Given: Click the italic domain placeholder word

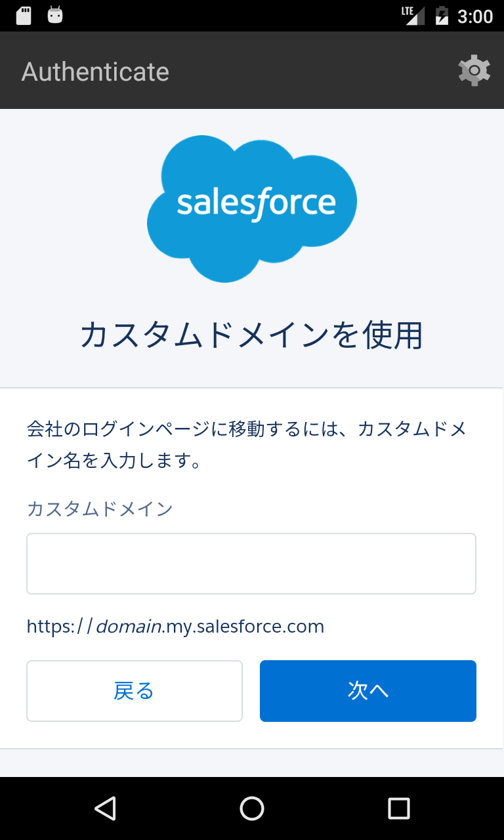Looking at the screenshot, I should 129,626.
